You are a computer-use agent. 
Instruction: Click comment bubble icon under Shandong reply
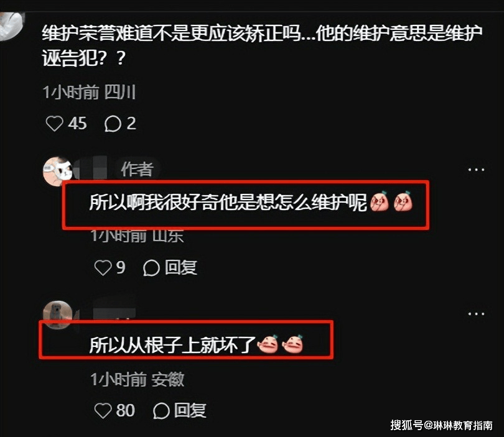point(151,267)
